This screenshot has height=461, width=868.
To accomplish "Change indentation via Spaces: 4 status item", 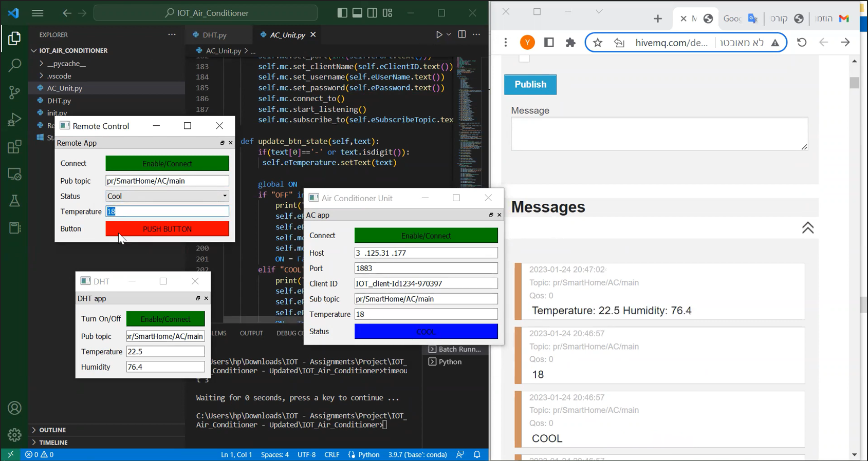I will click(274, 454).
